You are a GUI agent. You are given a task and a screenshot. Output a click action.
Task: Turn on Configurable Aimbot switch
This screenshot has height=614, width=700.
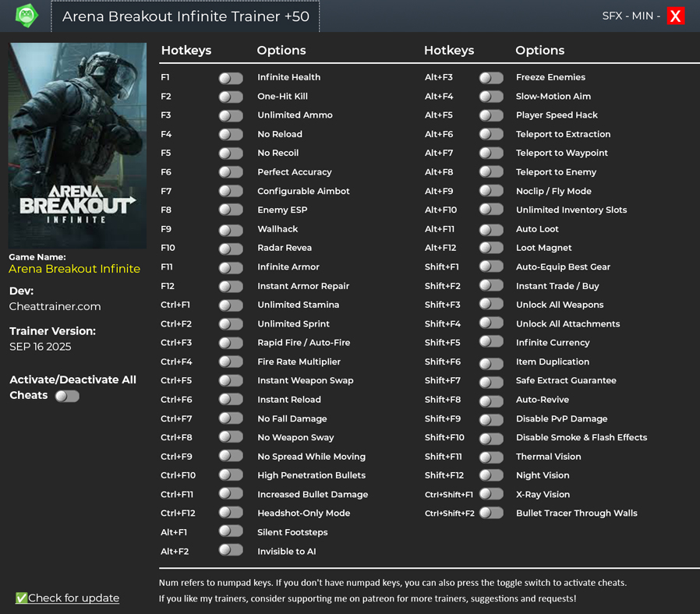tap(231, 192)
